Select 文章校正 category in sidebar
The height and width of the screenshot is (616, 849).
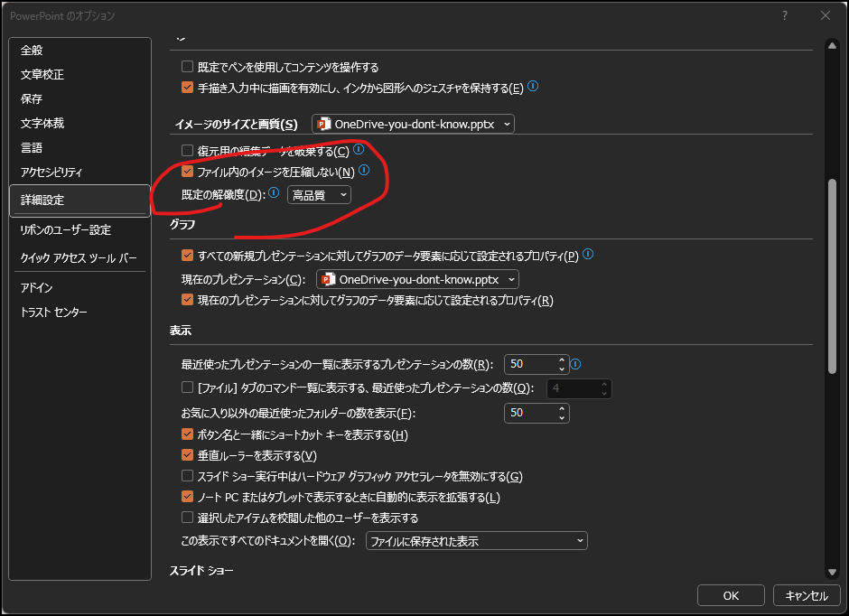79,75
